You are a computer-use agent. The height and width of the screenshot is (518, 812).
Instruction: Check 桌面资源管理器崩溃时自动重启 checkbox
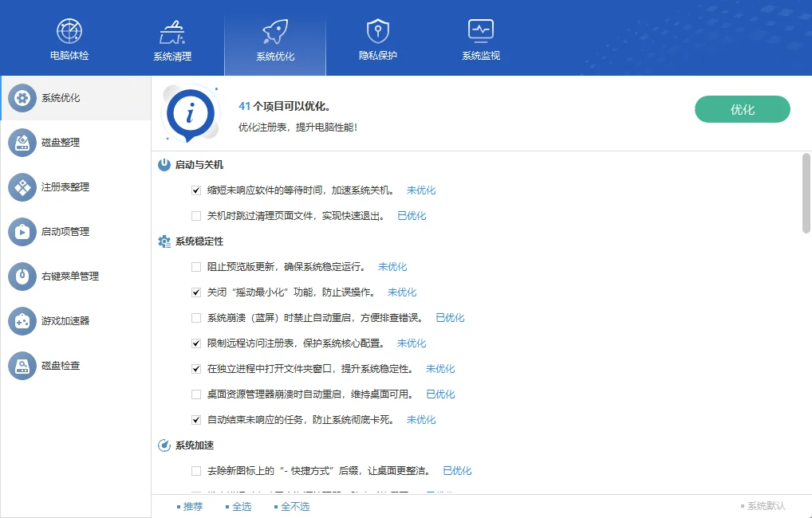click(195, 394)
